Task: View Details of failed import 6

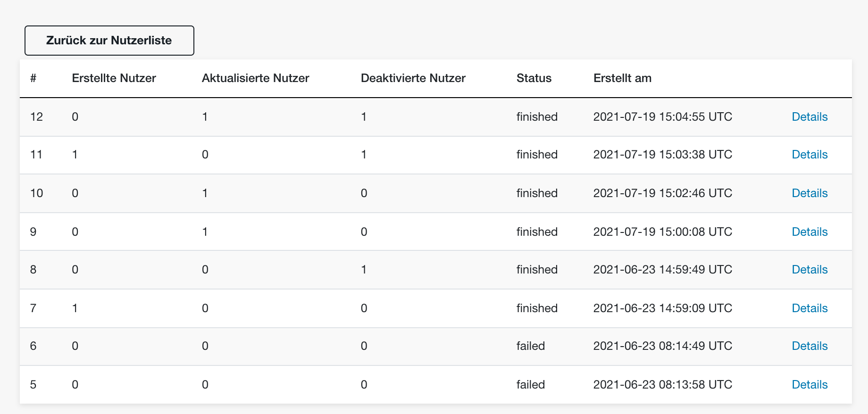Action: click(810, 346)
